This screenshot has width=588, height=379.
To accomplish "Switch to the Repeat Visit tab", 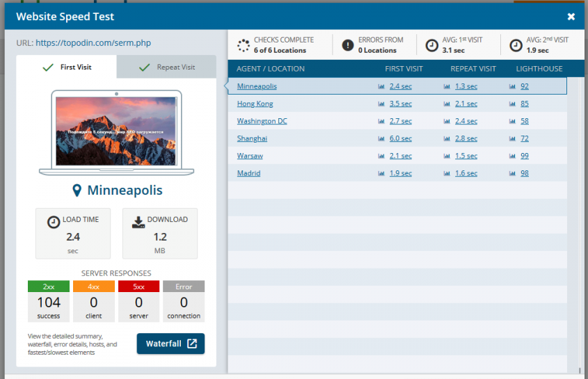I will [166, 67].
